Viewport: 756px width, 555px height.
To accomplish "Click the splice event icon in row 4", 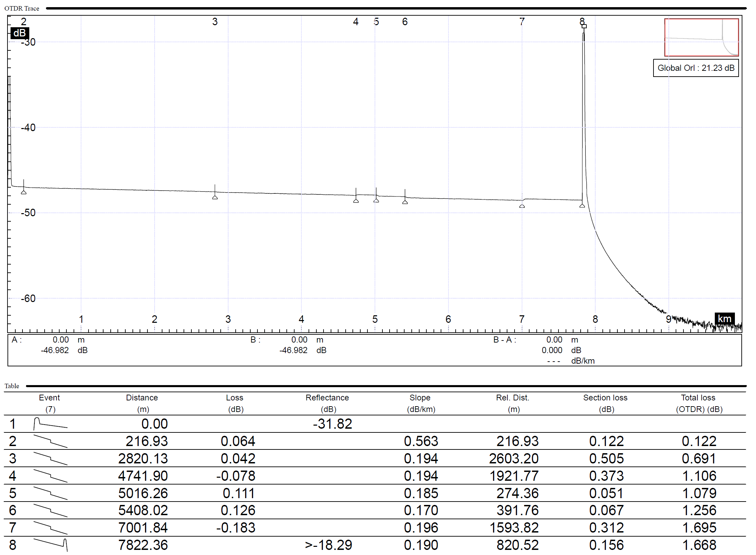I will pyautogui.click(x=50, y=476).
